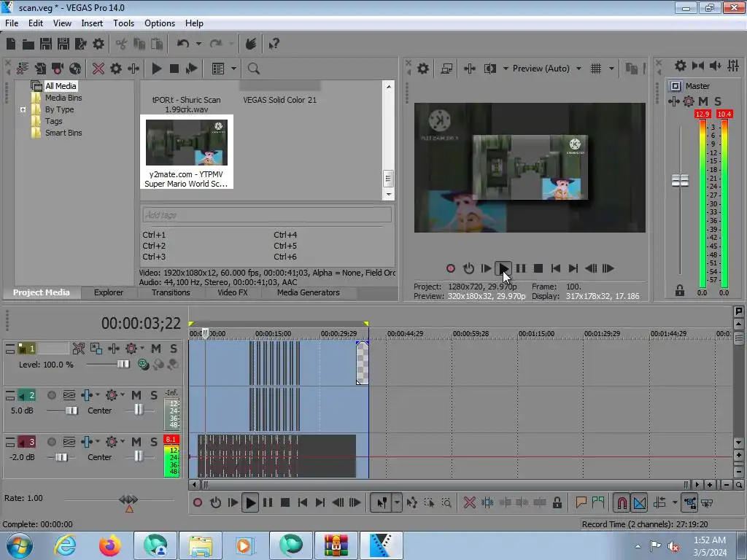Screen dimensions: 747x560
Task: Click the Undo arrow in main toolbar
Action: tap(183, 44)
